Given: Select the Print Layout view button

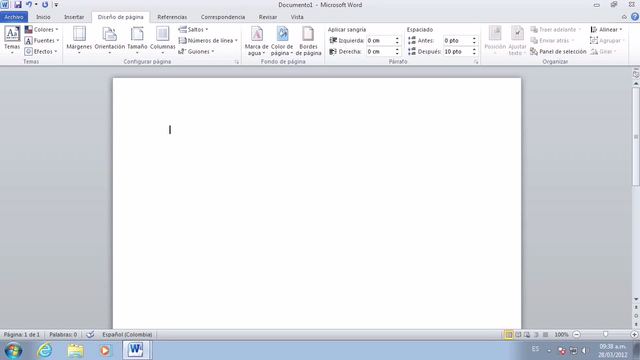Looking at the screenshot, I should 509,335.
